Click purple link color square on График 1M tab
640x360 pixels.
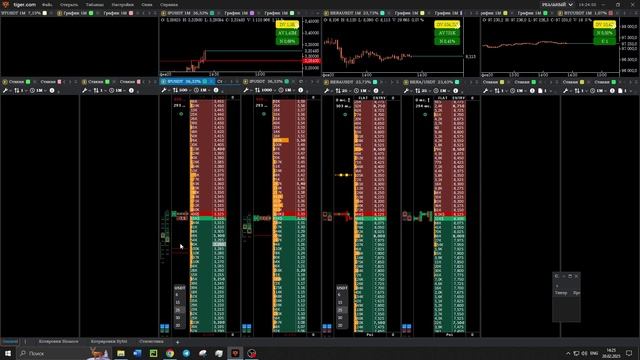[x=252, y=13]
